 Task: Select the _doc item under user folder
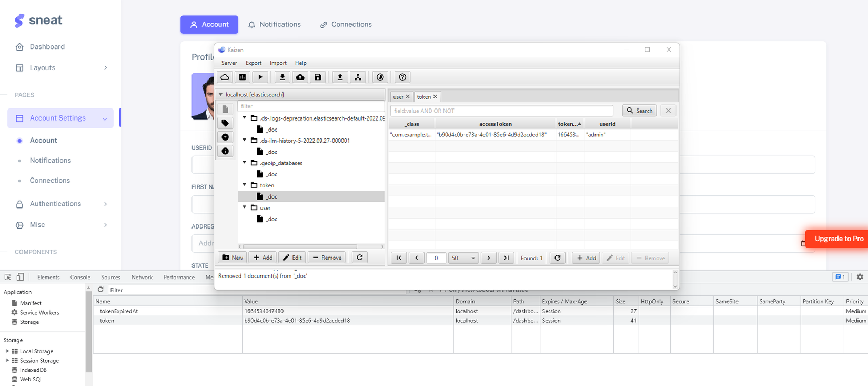[x=271, y=219]
